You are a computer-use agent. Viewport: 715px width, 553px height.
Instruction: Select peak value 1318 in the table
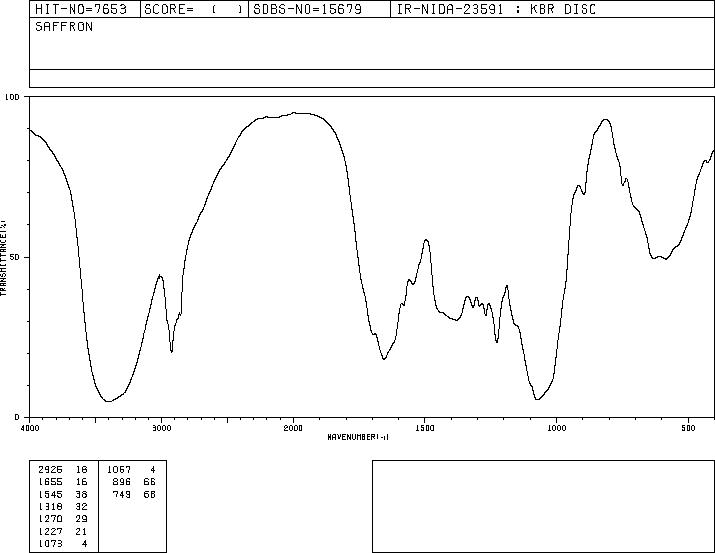(x=50, y=506)
